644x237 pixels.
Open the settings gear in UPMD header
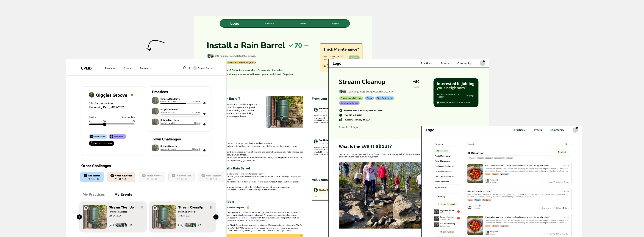189,68
